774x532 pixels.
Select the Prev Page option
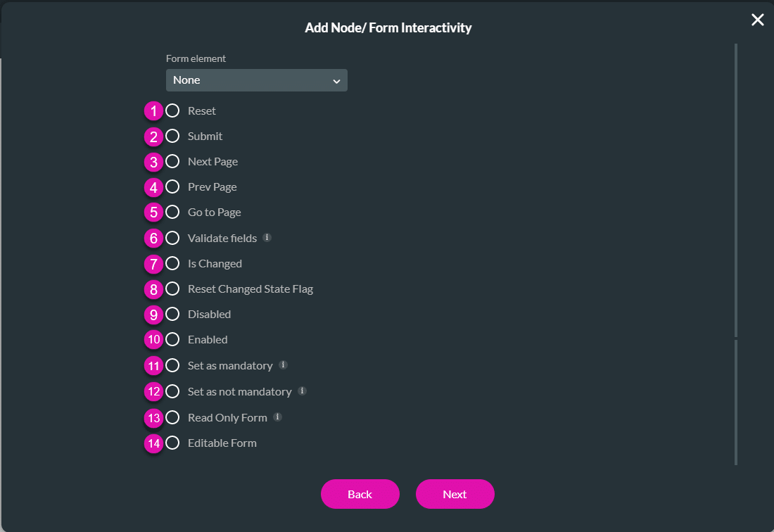click(x=171, y=186)
